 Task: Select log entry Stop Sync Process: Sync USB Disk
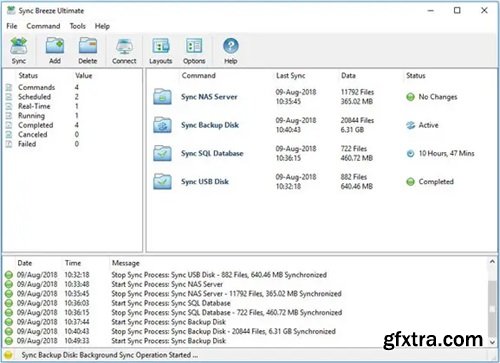point(219,275)
